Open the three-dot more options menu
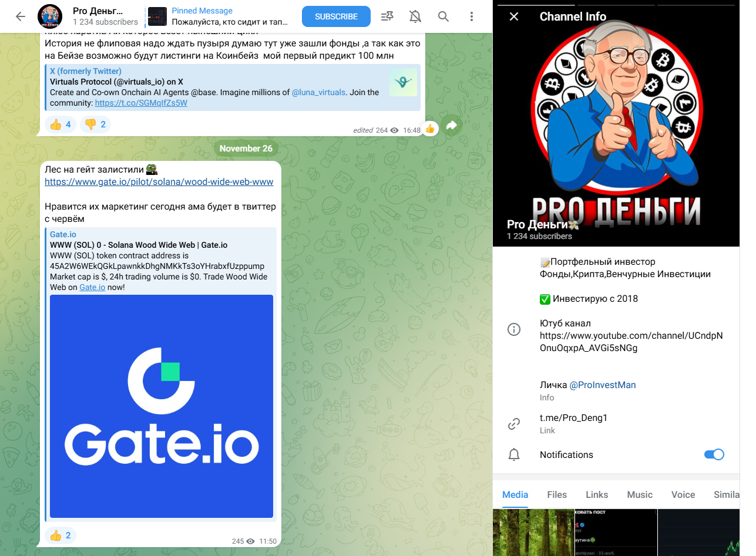 tap(472, 16)
